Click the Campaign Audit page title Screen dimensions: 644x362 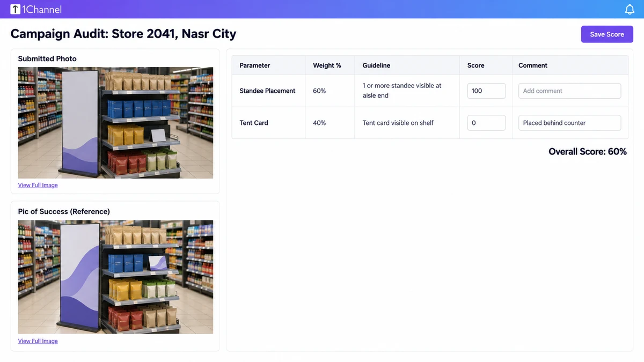click(123, 34)
